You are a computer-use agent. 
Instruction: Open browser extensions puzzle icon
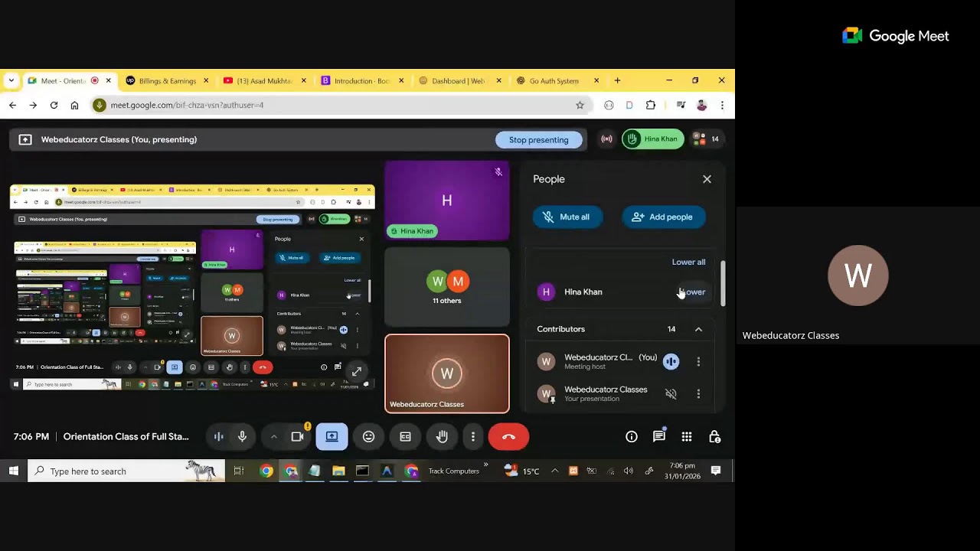coord(651,105)
